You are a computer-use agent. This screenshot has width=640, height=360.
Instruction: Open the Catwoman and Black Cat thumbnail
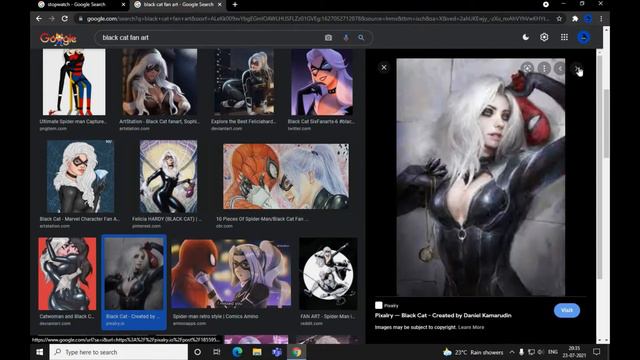pyautogui.click(x=67, y=274)
